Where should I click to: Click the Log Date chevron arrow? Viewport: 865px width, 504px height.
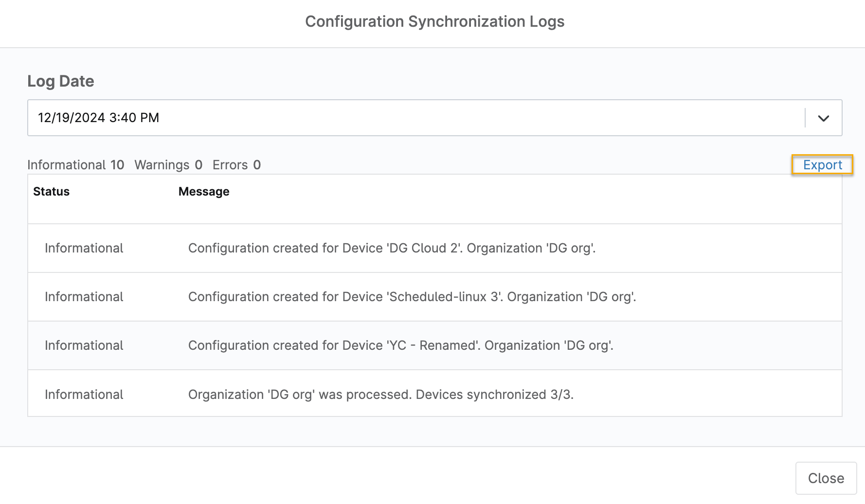click(x=823, y=118)
